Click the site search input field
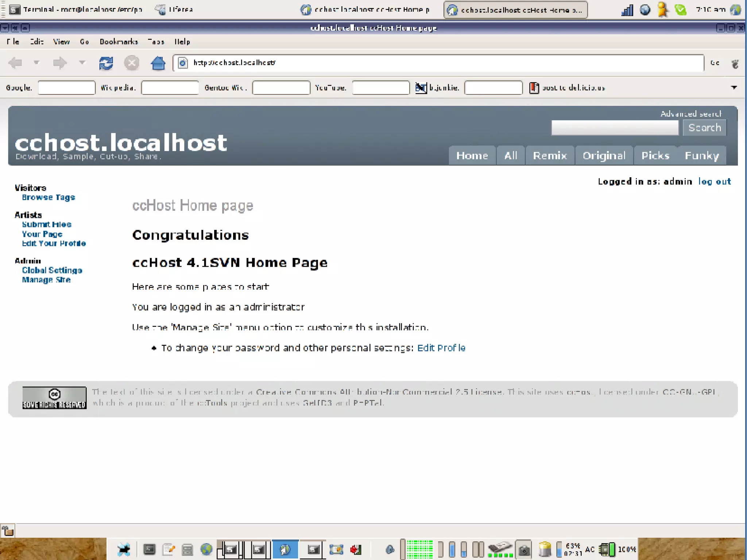Image resolution: width=747 pixels, height=560 pixels. point(615,128)
